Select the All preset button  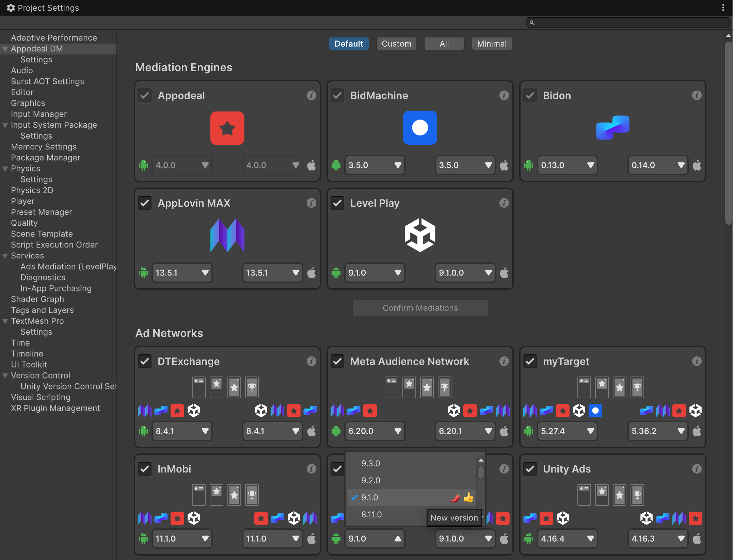coord(444,44)
